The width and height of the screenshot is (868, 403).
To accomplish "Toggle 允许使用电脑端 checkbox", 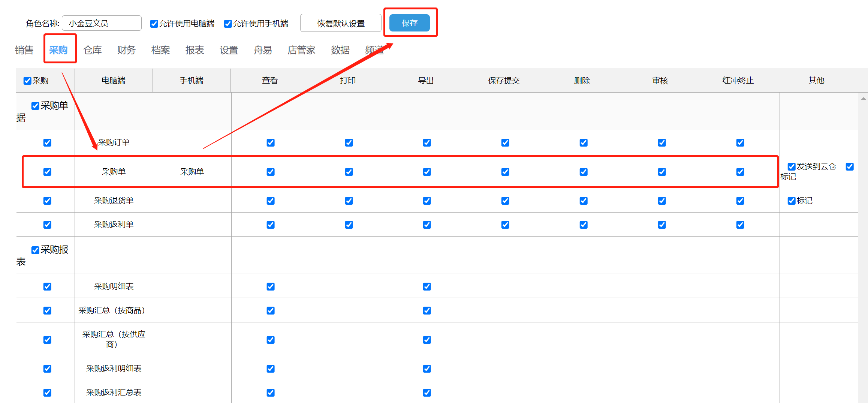I will (154, 24).
